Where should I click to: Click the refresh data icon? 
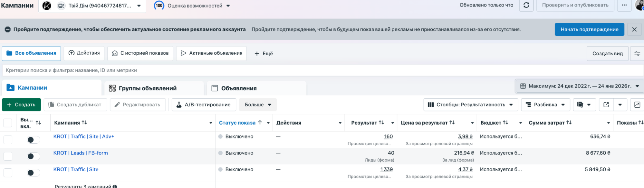coord(526,5)
